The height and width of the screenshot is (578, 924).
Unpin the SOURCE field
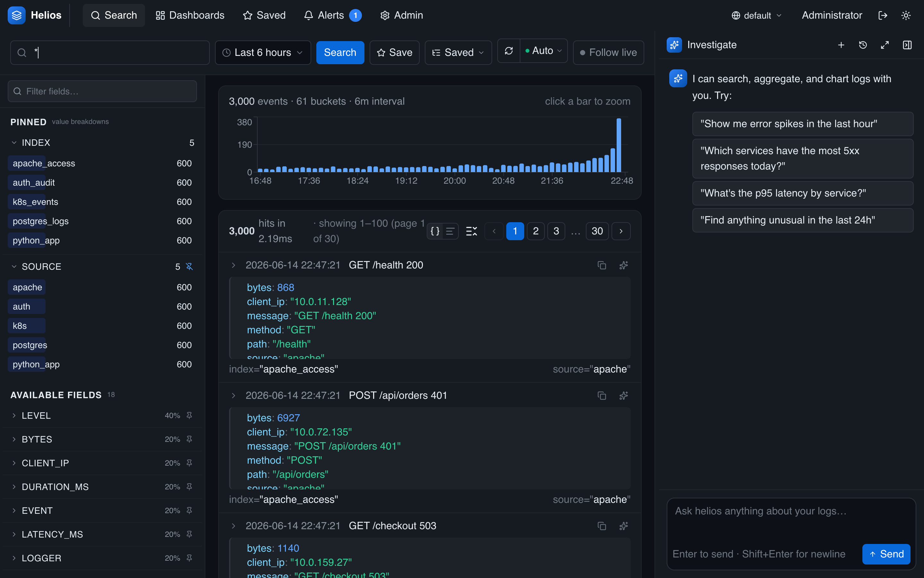click(x=189, y=267)
